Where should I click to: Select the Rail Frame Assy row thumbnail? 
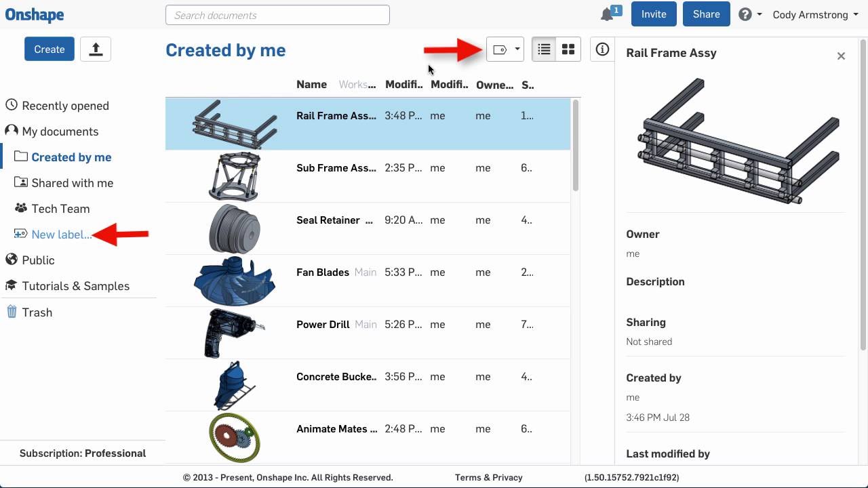point(235,124)
